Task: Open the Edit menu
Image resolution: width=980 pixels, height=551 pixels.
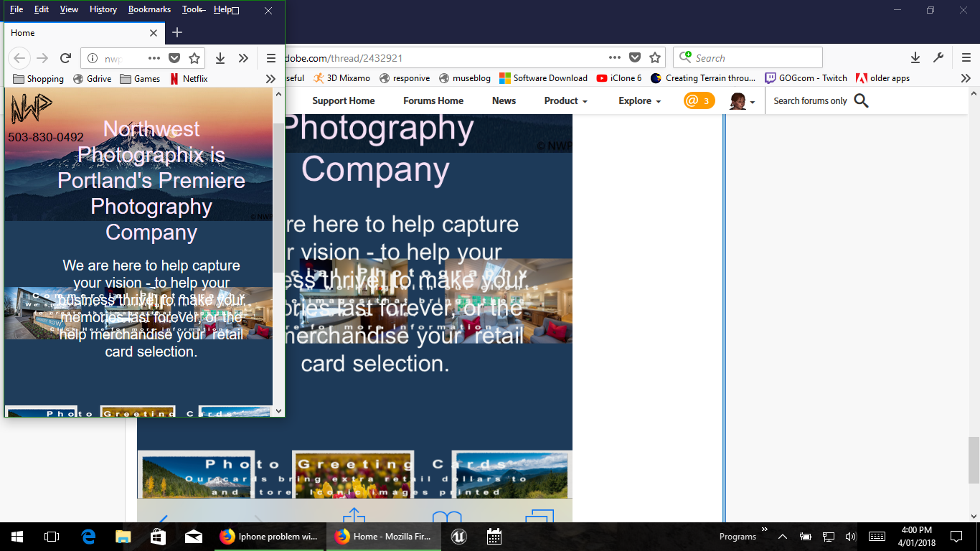Action: (x=42, y=9)
